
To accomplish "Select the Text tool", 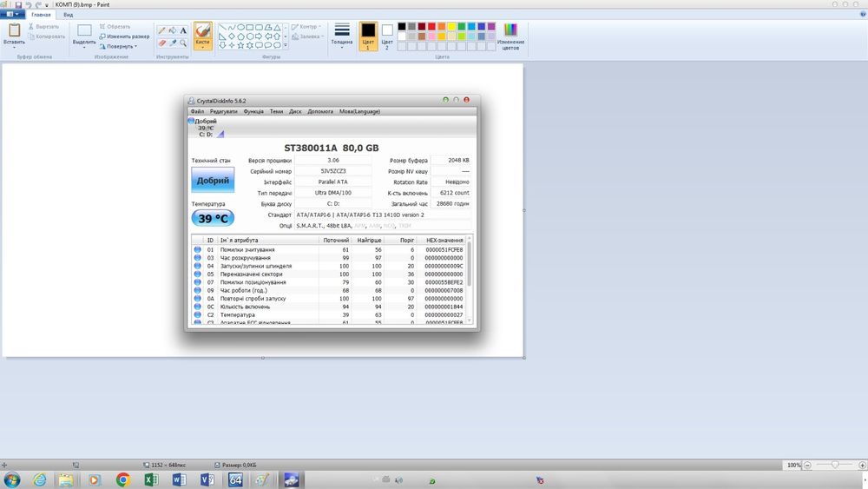I will (x=183, y=30).
